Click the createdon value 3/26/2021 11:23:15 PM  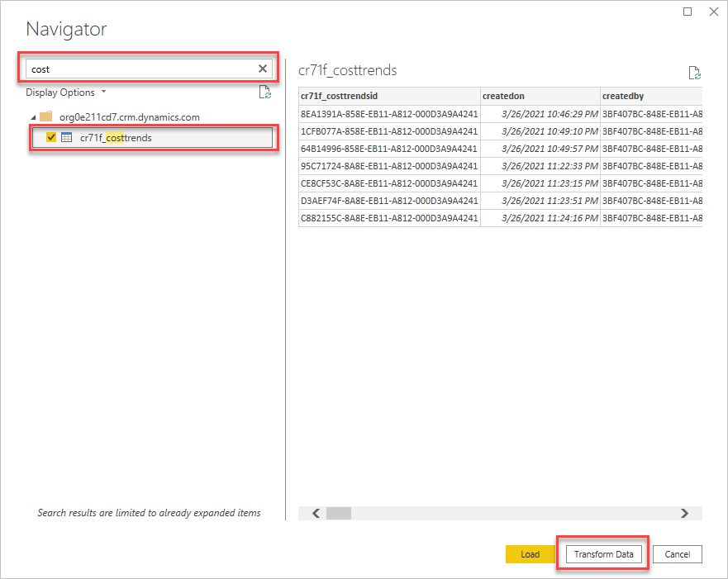540,183
